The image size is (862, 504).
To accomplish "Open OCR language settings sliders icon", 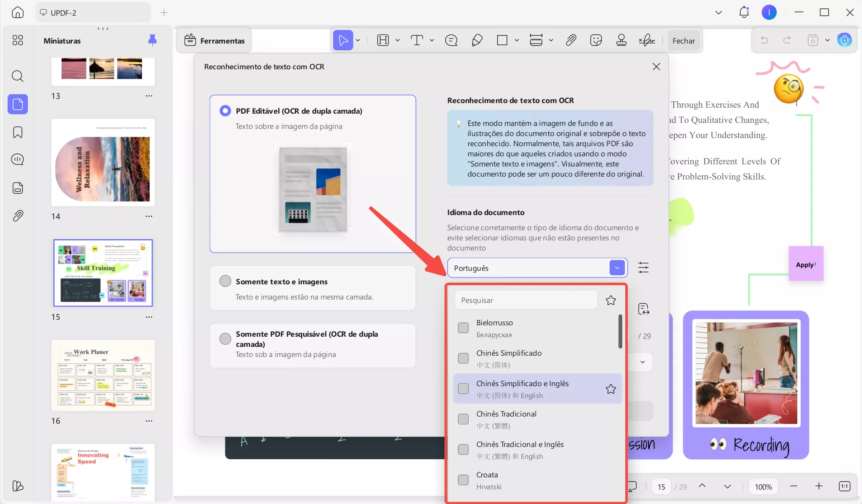I will [643, 267].
